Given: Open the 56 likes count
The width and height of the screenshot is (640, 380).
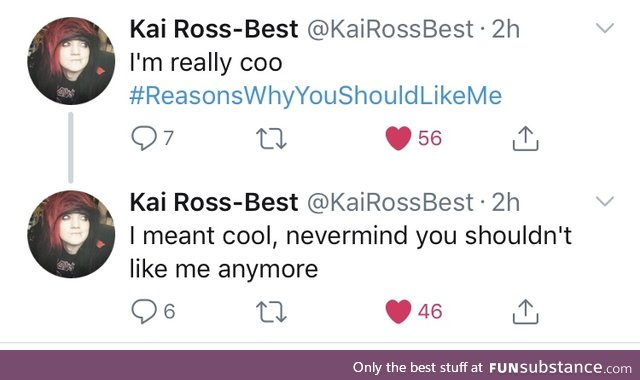Looking at the screenshot, I should pyautogui.click(x=430, y=138).
